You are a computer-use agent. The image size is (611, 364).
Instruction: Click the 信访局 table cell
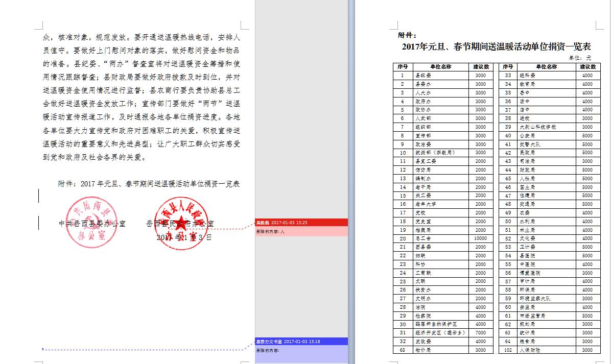[441, 169]
